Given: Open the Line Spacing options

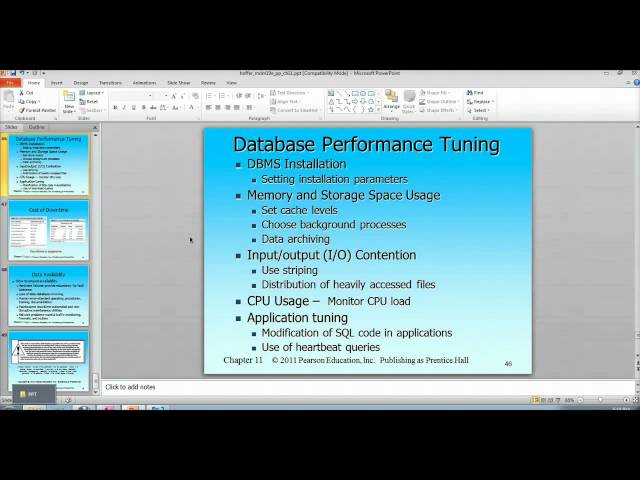Looking at the screenshot, I should pos(261,96).
